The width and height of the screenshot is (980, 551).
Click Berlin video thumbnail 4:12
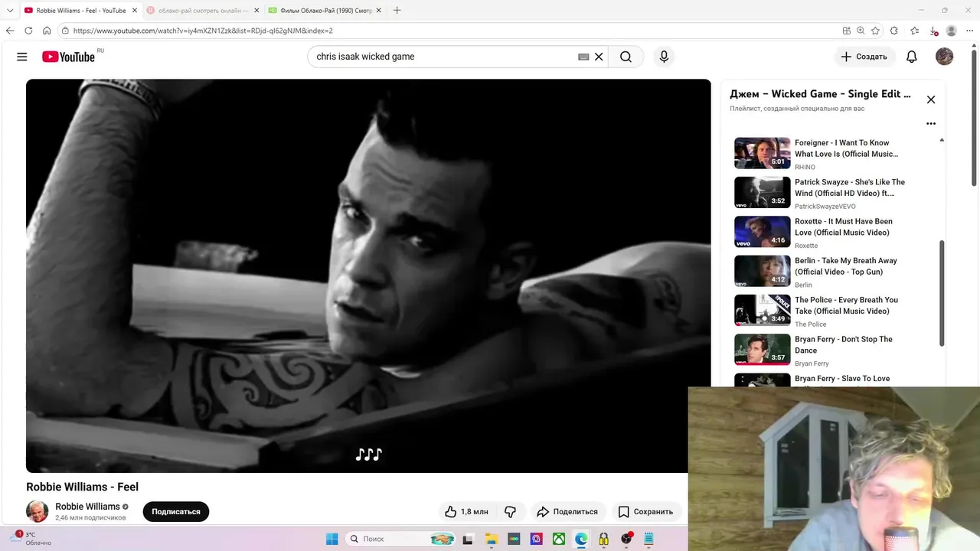point(762,271)
